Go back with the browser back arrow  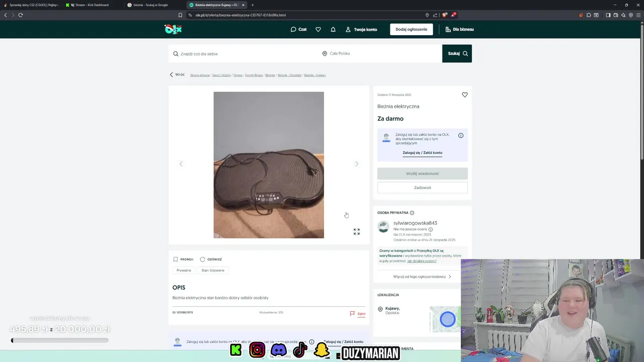[6, 15]
